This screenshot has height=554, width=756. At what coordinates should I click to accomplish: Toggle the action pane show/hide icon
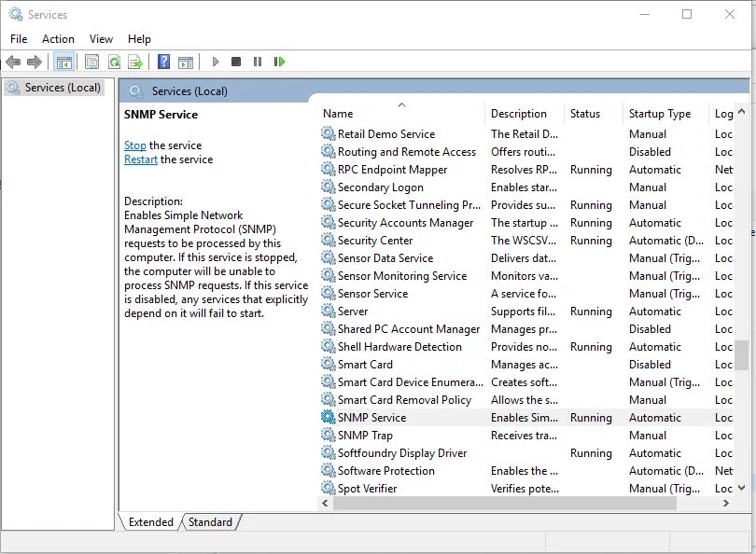coord(187,62)
